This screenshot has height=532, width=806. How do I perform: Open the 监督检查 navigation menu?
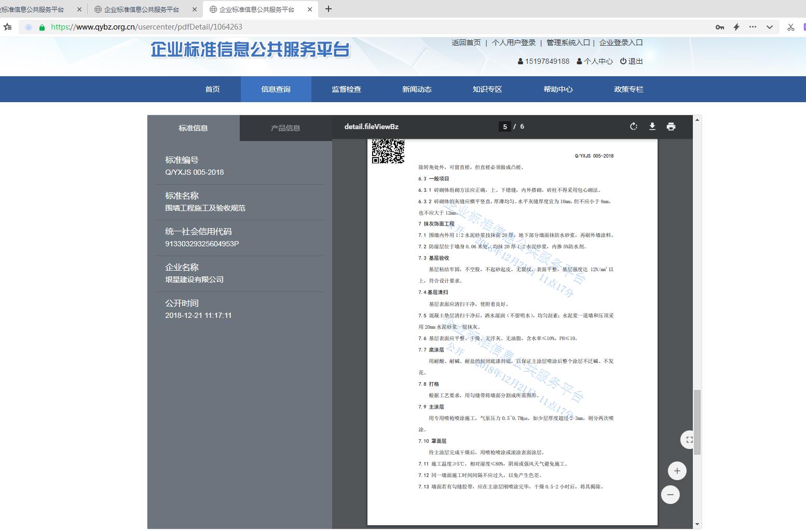(347, 89)
